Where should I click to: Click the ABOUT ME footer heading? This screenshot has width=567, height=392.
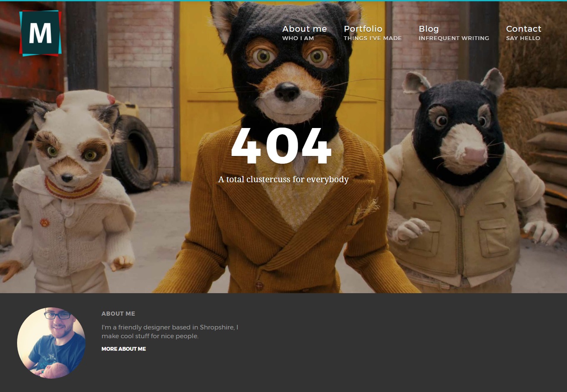(118, 314)
